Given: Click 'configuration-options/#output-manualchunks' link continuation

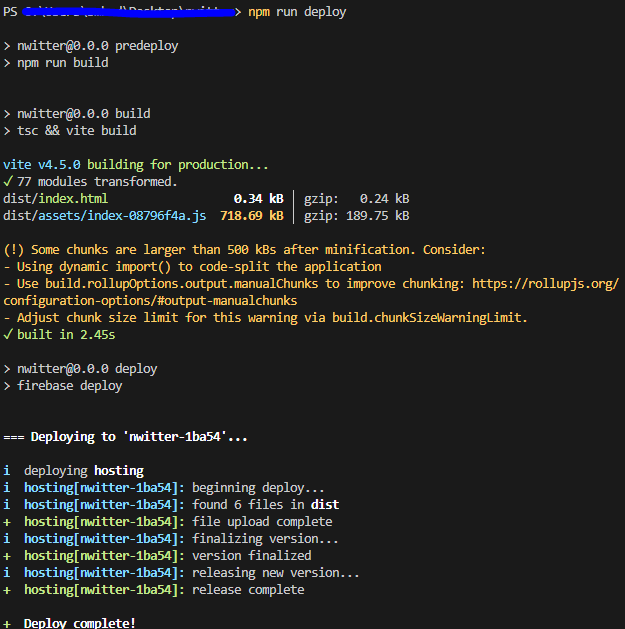Looking at the screenshot, I should [150, 301].
